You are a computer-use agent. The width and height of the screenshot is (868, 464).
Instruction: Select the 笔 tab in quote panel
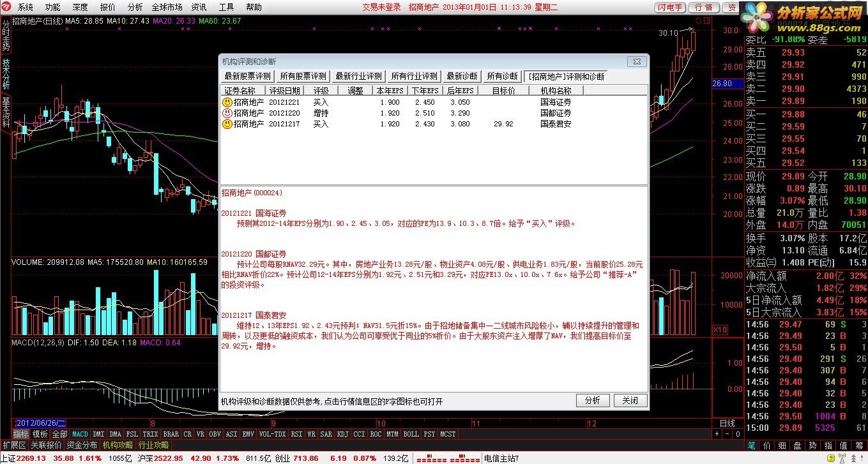pyautogui.click(x=752, y=445)
